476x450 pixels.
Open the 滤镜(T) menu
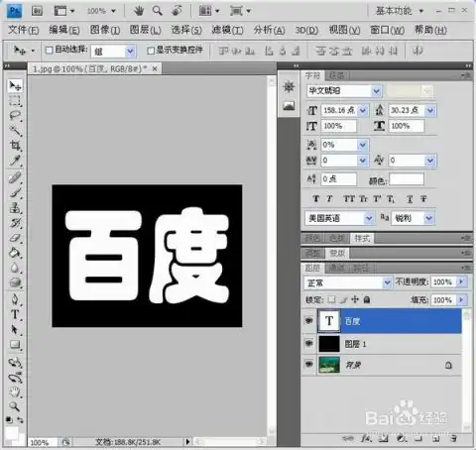pyautogui.click(x=227, y=30)
